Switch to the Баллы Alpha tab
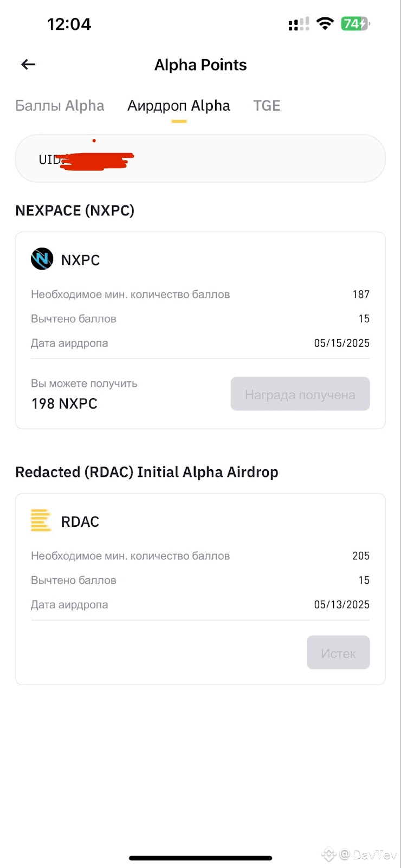Viewport: 401px width, 868px height. (x=60, y=105)
